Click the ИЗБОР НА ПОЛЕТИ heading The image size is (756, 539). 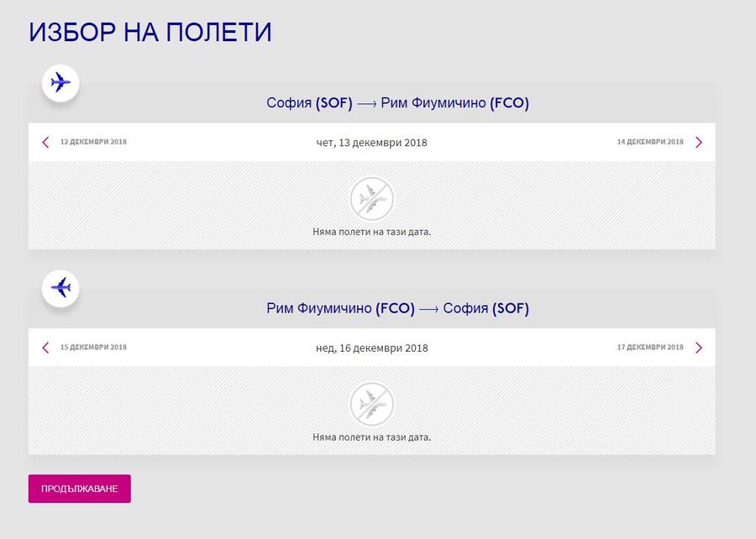[150, 32]
